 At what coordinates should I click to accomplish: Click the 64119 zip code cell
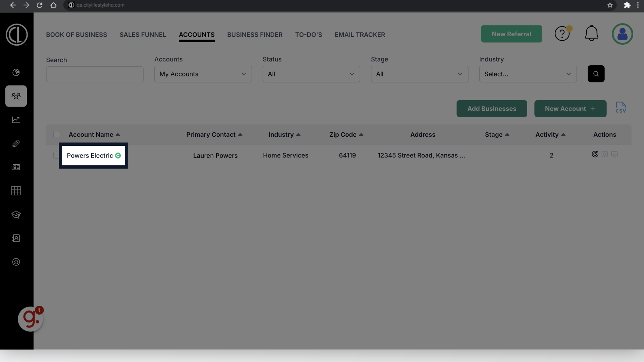point(347,156)
